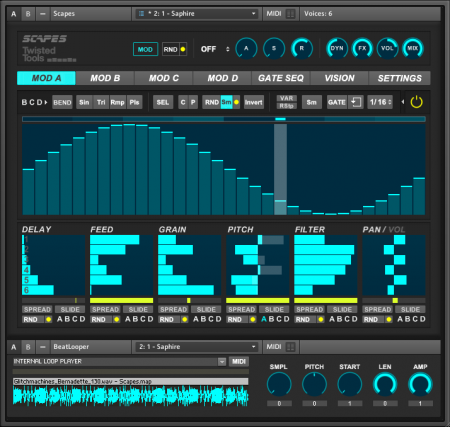Open the OFF mode selector
Viewport: 450px width, 427px height.
(215, 49)
